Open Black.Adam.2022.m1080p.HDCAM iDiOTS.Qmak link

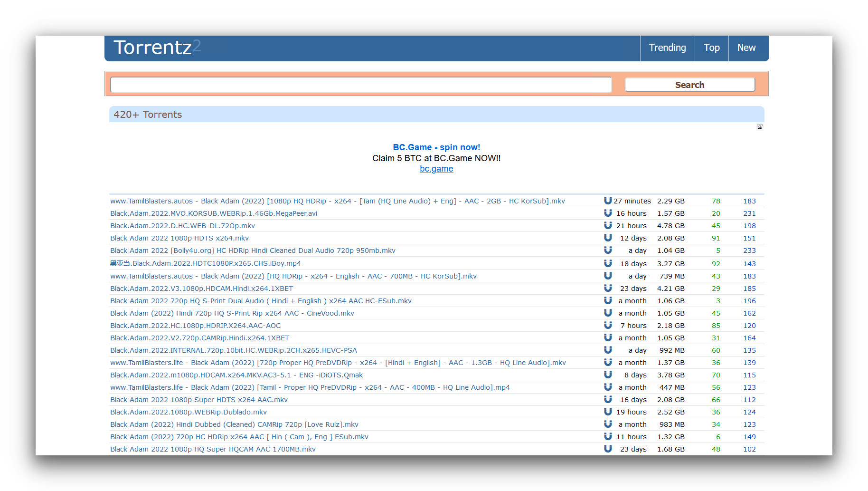tap(236, 375)
